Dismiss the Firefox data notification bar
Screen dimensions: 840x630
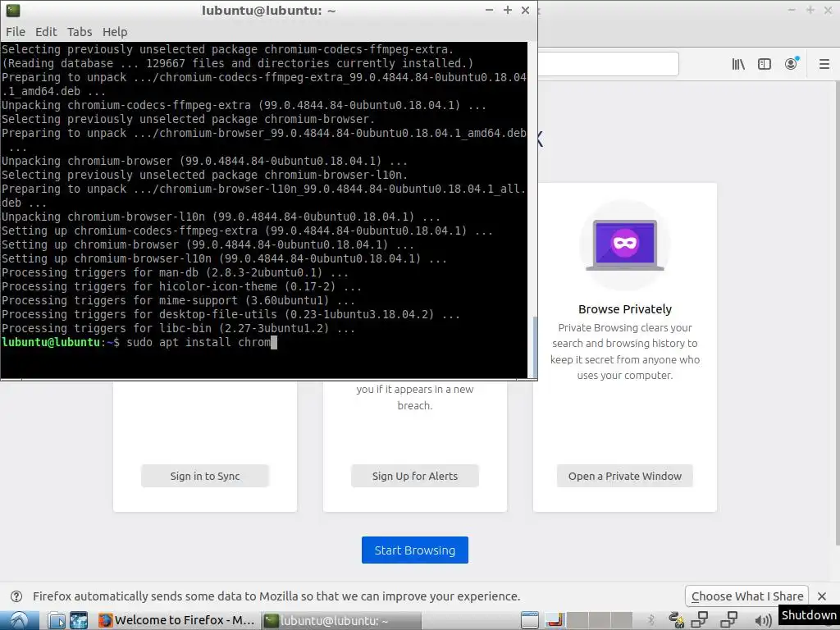coord(822,596)
